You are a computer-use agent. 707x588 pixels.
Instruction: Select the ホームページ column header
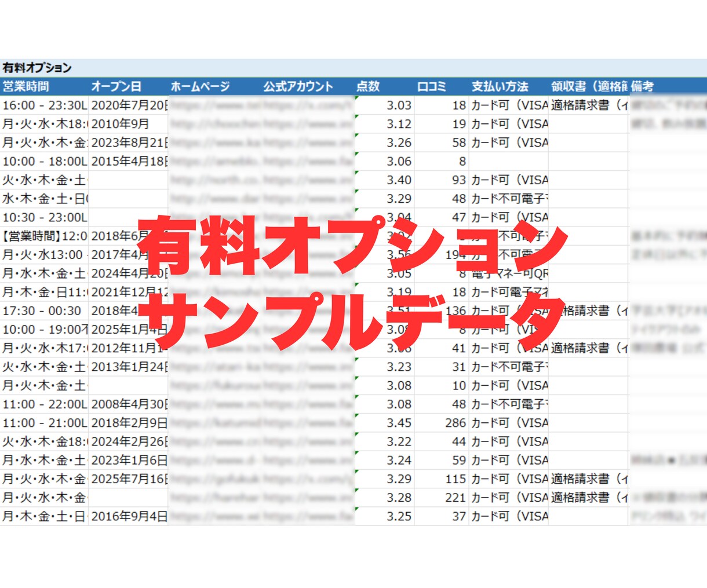[215, 86]
